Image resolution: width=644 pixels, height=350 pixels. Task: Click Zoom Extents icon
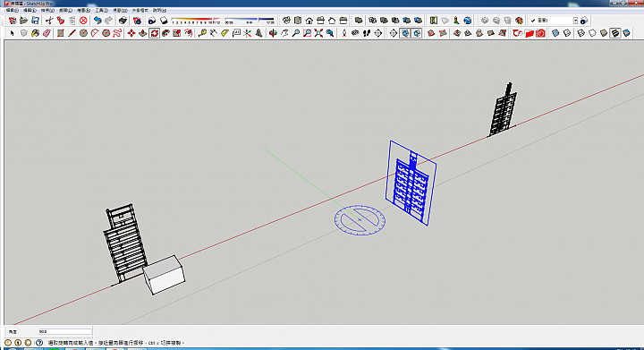pos(318,33)
